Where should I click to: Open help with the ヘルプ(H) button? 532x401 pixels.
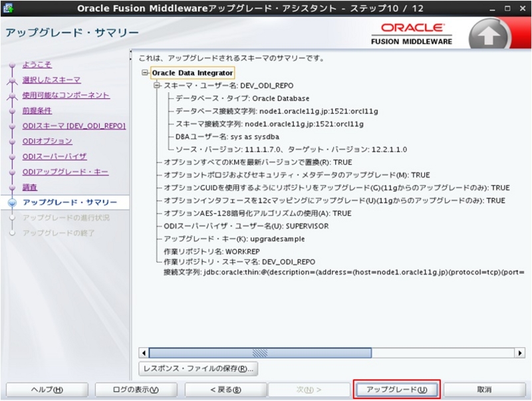click(47, 390)
